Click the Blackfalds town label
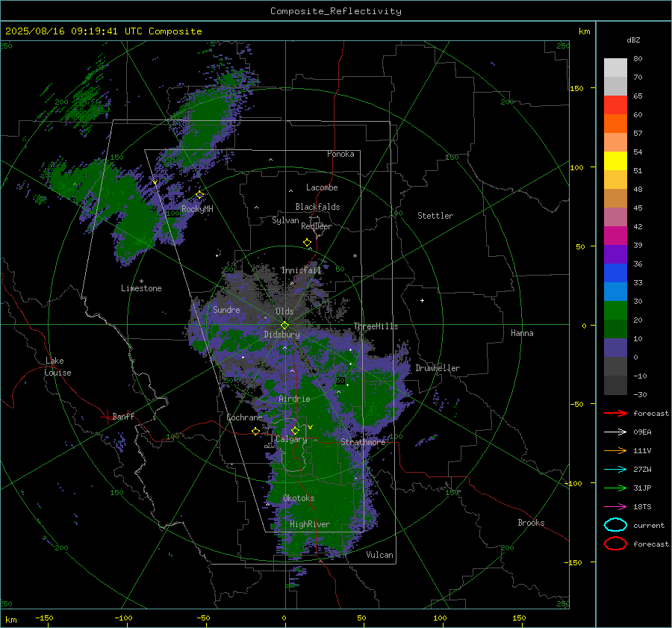This screenshot has height=628, width=672. click(317, 207)
